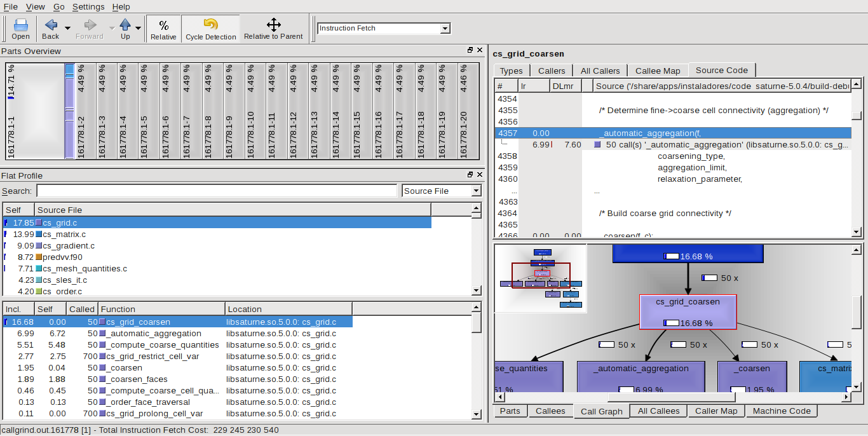Switch to the Callee Map tab
Image resolution: width=868 pixels, height=436 pixels.
pyautogui.click(x=657, y=71)
